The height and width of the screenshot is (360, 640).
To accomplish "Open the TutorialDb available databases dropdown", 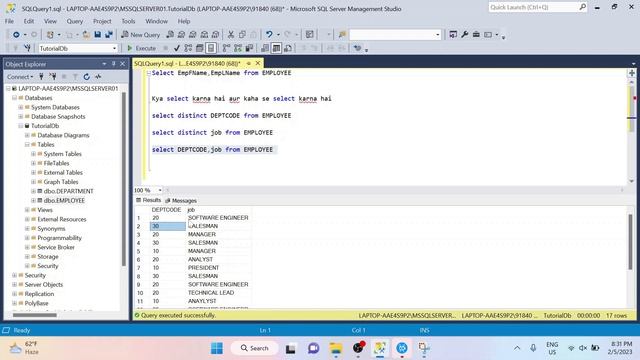I will pos(114,48).
